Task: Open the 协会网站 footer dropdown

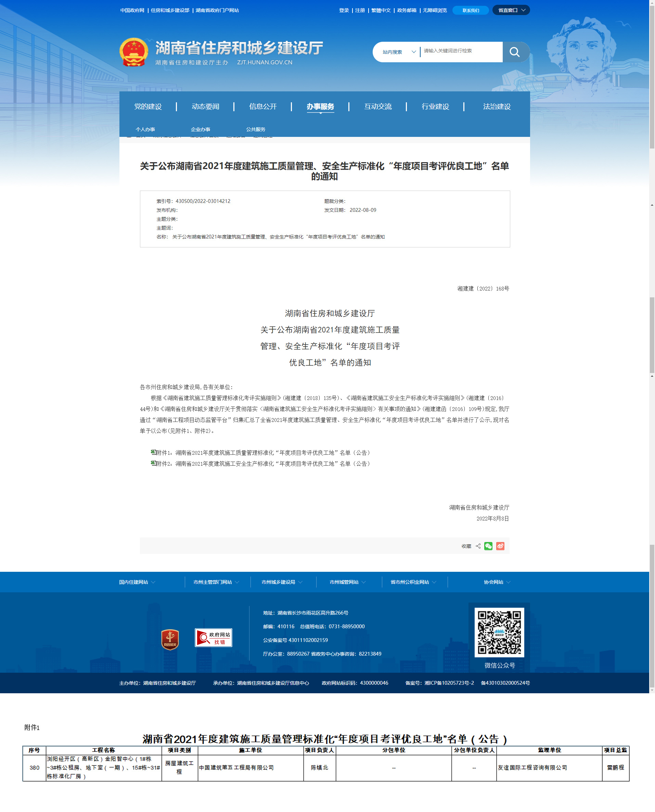Action: tap(497, 582)
